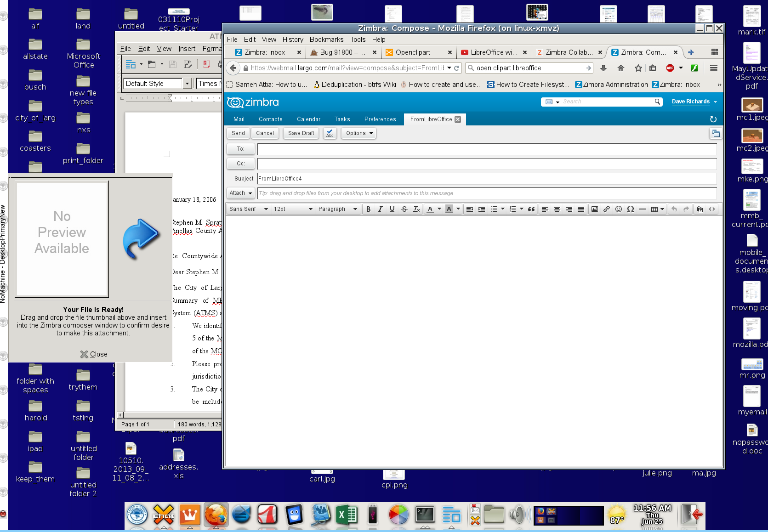The width and height of the screenshot is (768, 532).
Task: Insert link via composer toolbar
Action: point(607,209)
